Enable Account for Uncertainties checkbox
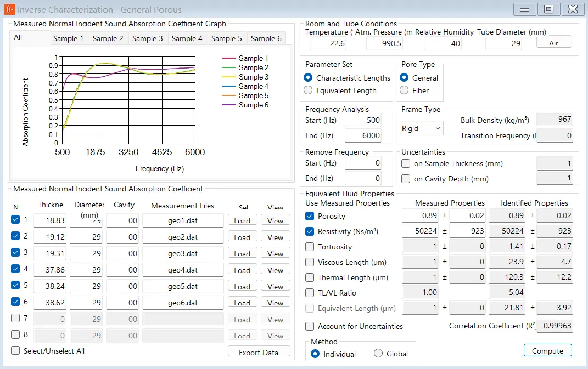The image size is (588, 369). tap(310, 326)
